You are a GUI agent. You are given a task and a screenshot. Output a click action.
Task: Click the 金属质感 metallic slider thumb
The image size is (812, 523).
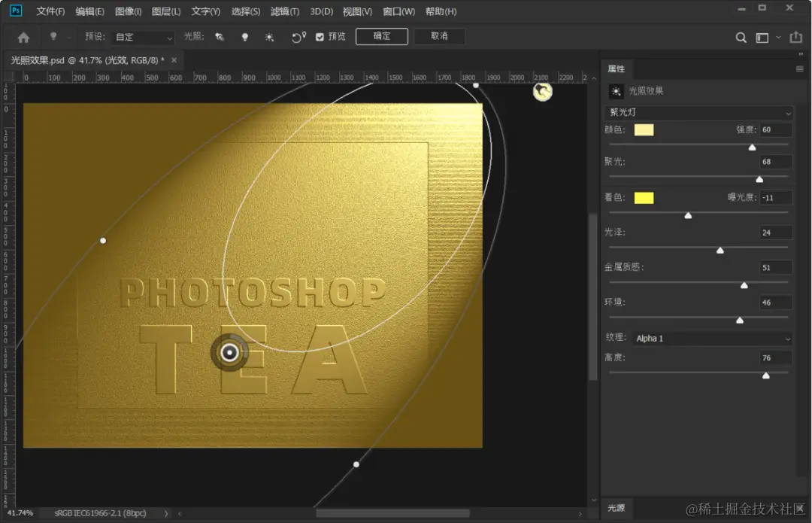744,285
